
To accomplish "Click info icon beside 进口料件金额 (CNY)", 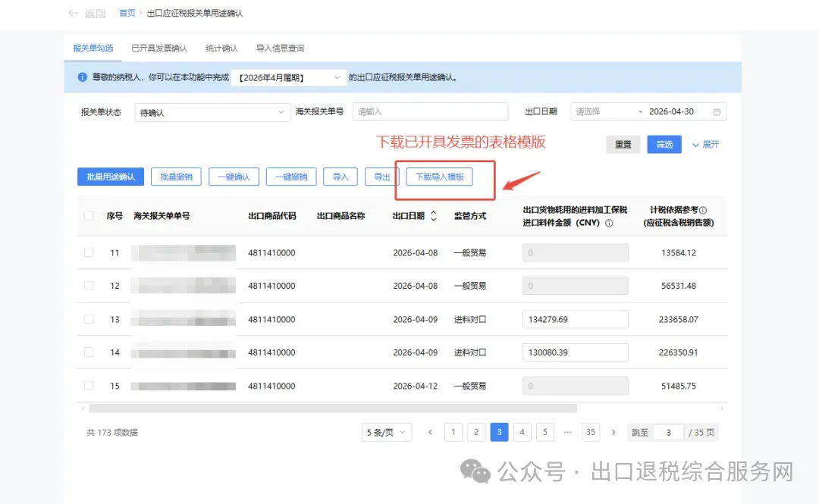I will (x=609, y=223).
